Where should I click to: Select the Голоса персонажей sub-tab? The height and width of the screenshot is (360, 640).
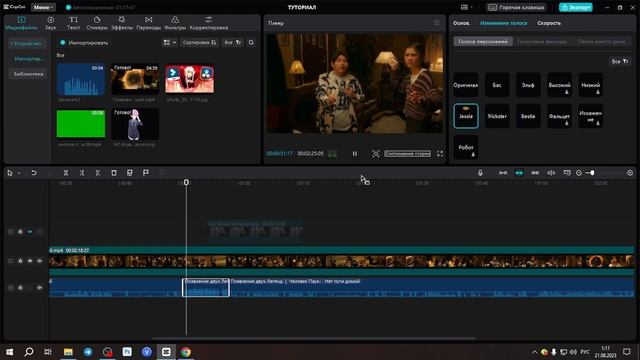tap(483, 42)
